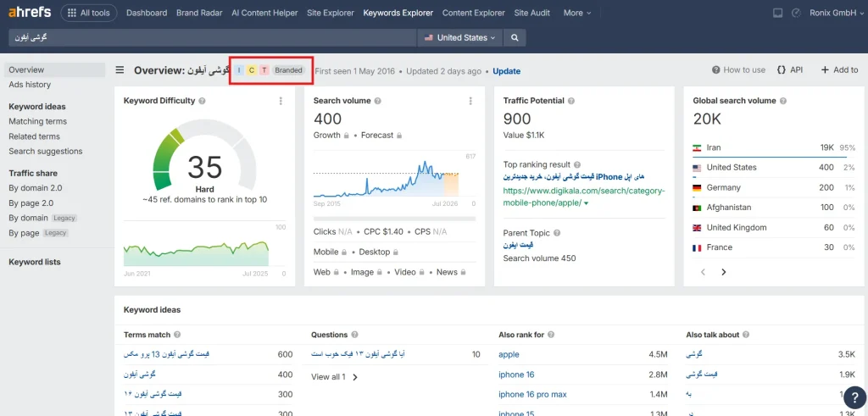
Task: Click Traffic Potential help icon
Action: click(570, 101)
